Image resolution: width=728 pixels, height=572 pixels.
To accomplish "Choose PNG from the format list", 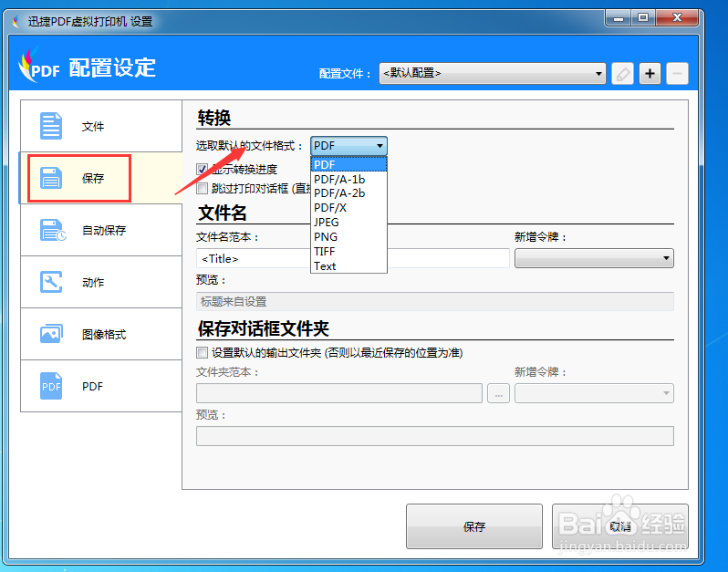I will coord(348,237).
